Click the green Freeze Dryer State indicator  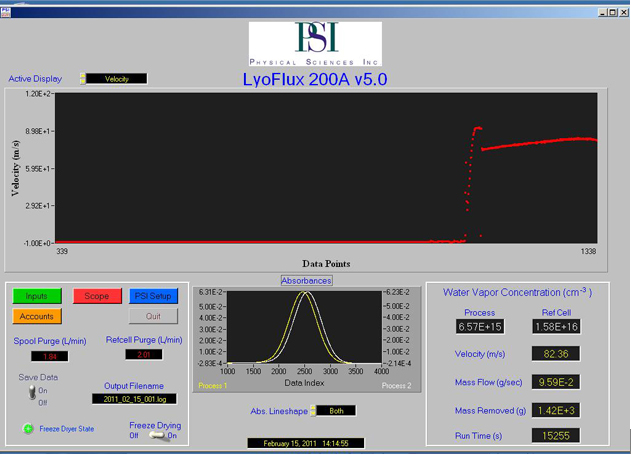point(28,429)
